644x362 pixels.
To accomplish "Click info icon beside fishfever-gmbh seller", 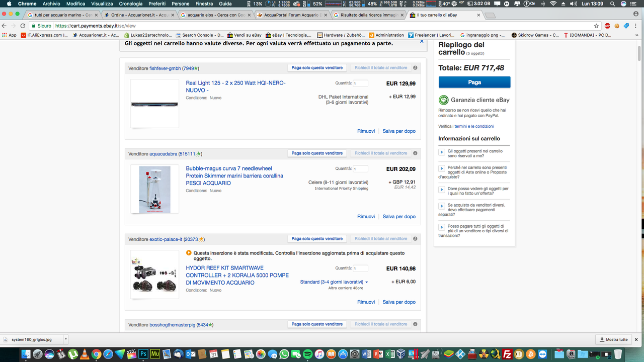I will pos(415,68).
